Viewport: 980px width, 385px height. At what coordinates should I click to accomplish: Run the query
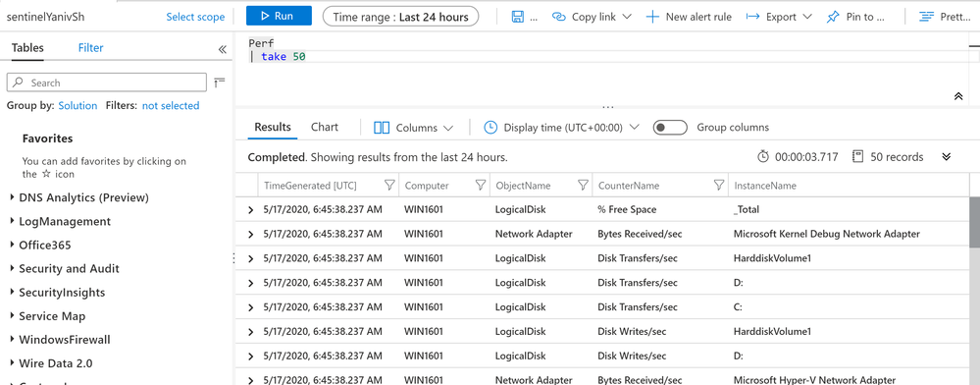[x=279, y=17]
